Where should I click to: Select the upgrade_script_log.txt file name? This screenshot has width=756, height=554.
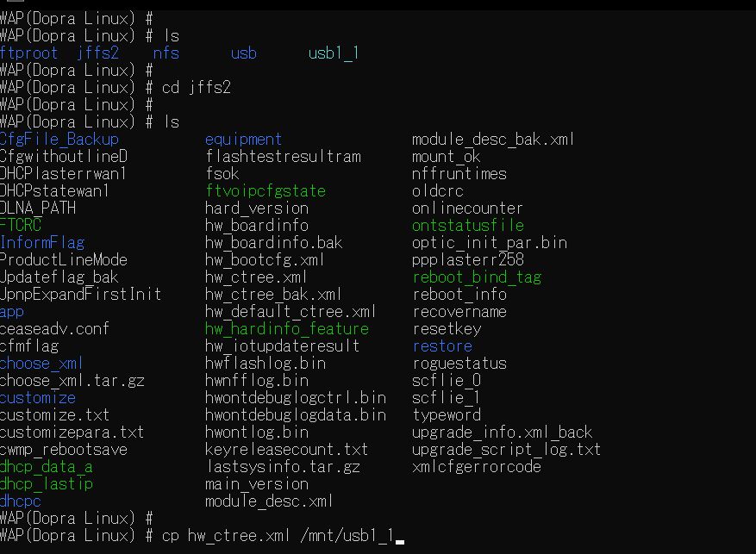[x=506, y=449]
